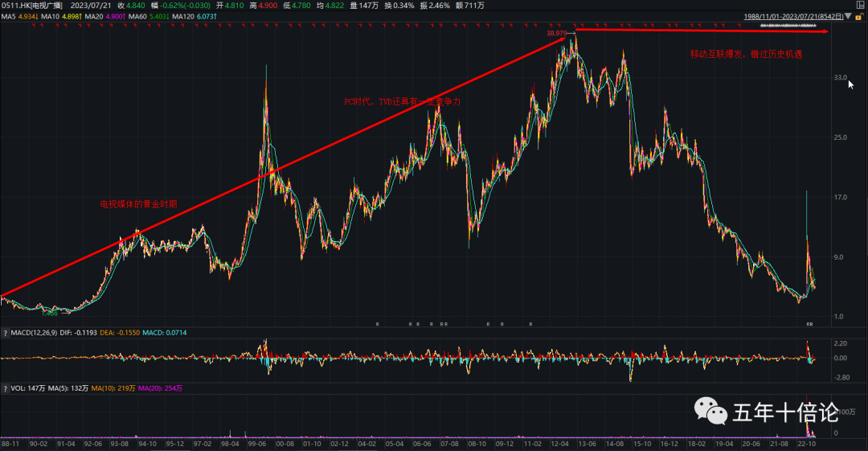This screenshot has width=868, height=451.
Task: Click the DEA: -0.1550 readout
Action: [x=120, y=333]
